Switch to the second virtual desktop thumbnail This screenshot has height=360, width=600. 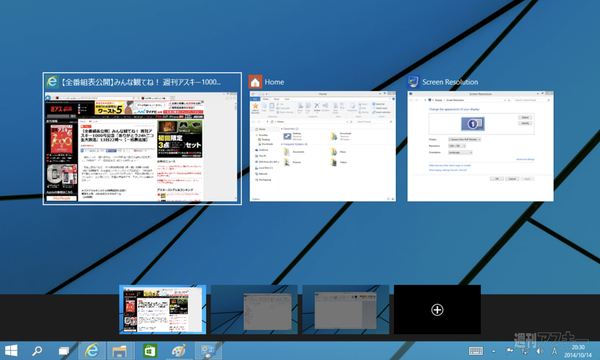click(x=254, y=310)
